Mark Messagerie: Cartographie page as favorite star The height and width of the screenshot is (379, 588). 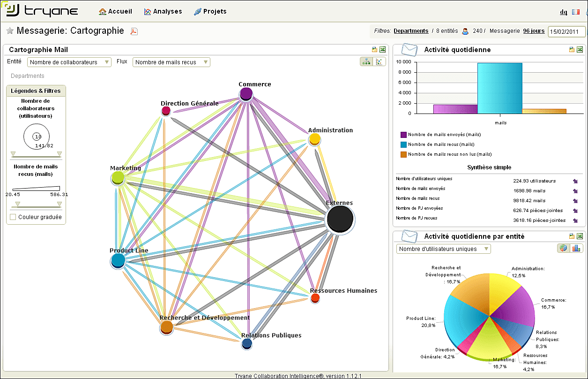[10, 31]
